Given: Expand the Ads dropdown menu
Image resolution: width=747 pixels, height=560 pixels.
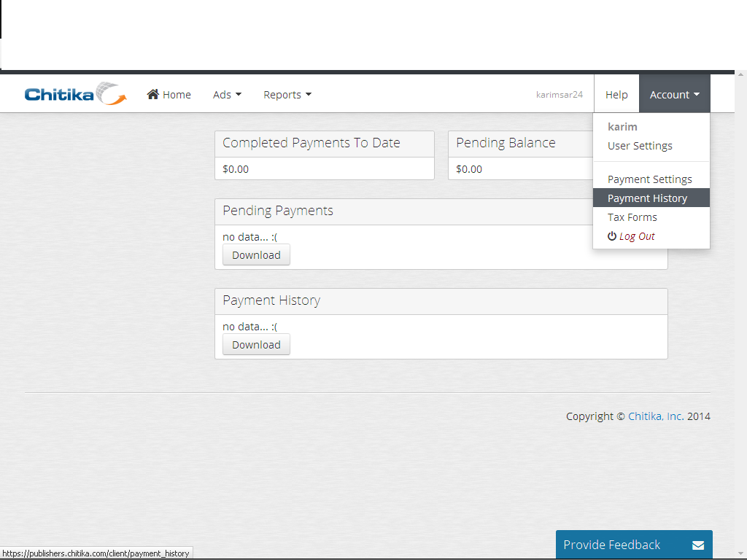Looking at the screenshot, I should [x=227, y=95].
